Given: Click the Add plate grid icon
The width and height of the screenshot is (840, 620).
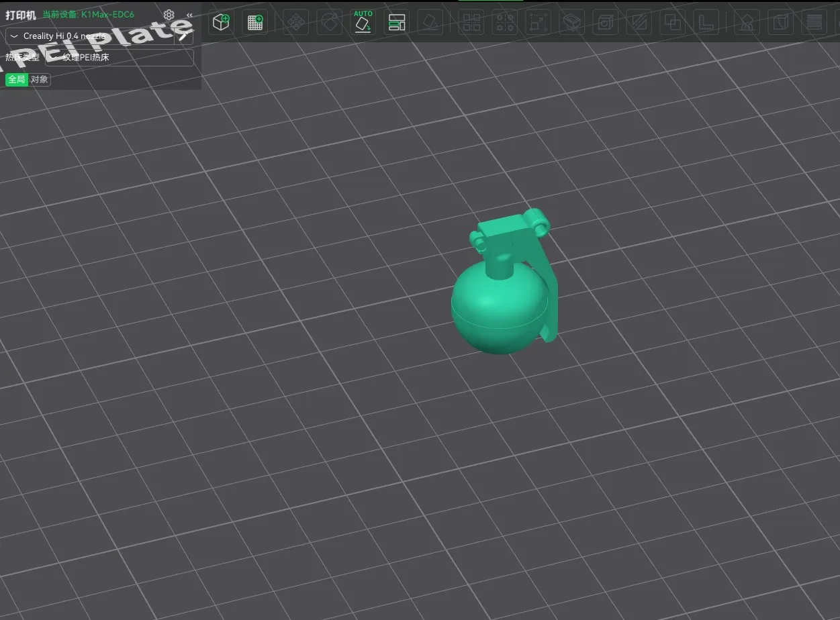Looking at the screenshot, I should tap(255, 22).
